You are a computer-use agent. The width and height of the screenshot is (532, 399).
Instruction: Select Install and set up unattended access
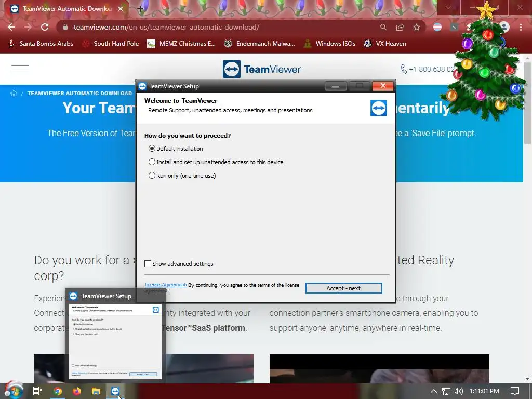click(x=152, y=162)
